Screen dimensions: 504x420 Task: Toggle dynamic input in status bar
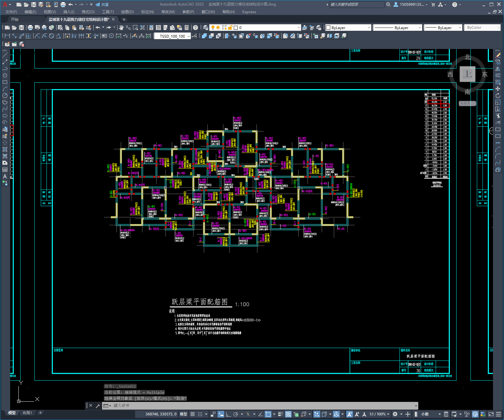[x=221, y=414]
